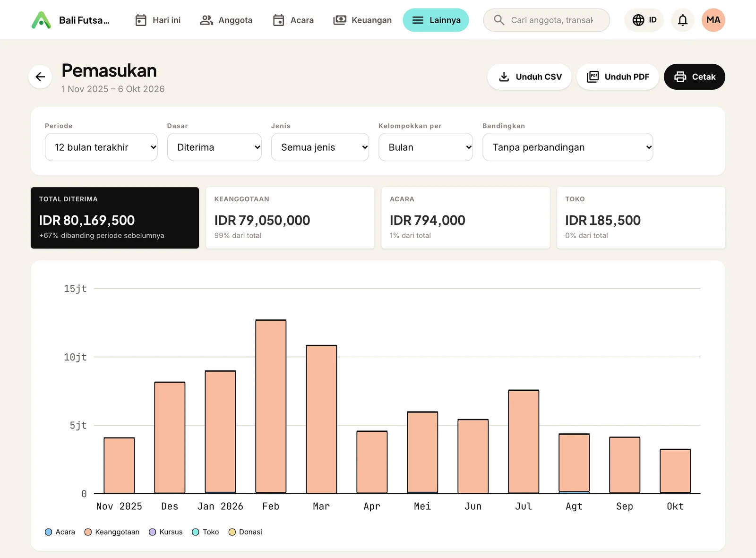The image size is (756, 558).
Task: Go back using the arrow button
Action: tap(40, 77)
